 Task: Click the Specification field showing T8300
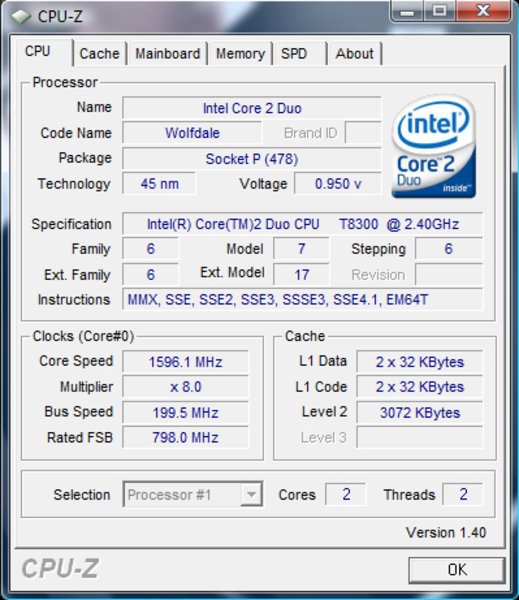pos(302,224)
